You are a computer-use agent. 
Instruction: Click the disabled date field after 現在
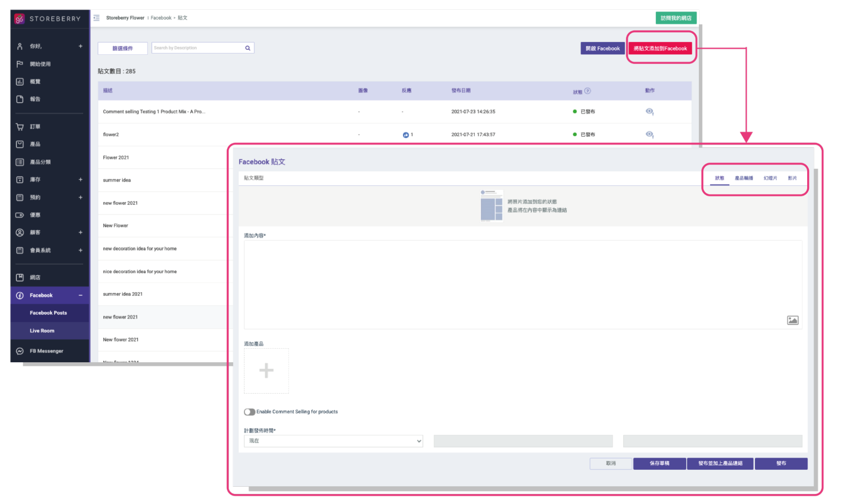coord(523,441)
